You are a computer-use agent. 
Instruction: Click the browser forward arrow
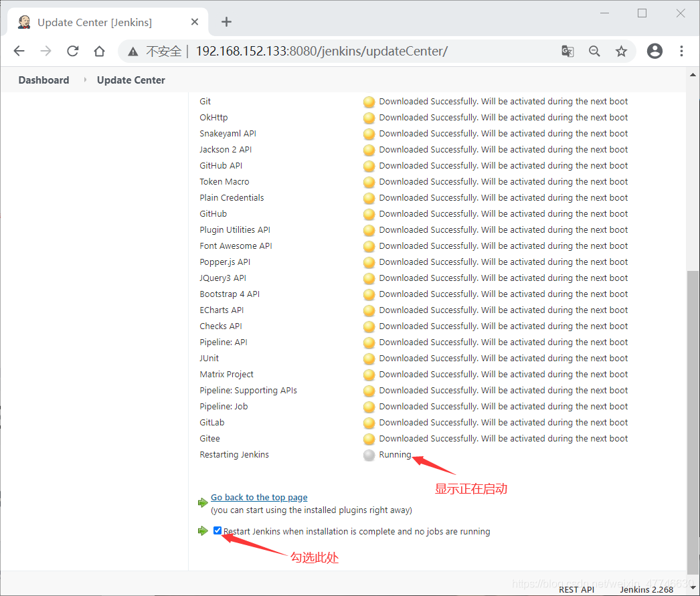[46, 52]
